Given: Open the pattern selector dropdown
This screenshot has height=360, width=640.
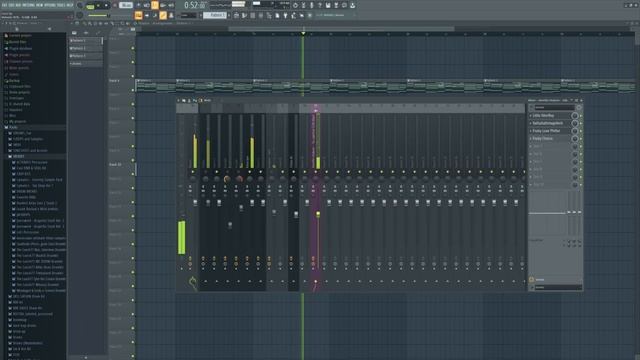Looking at the screenshot, I should pyautogui.click(x=215, y=15).
